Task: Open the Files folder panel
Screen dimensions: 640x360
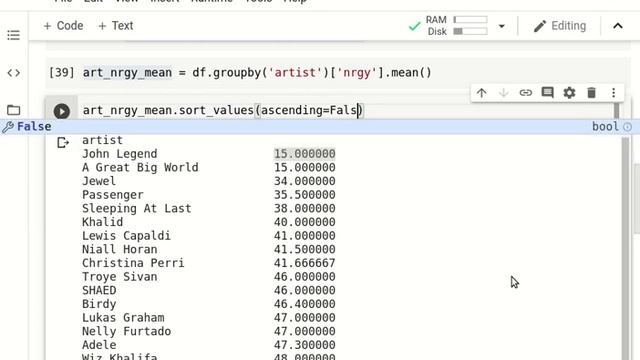Action: click(x=13, y=110)
